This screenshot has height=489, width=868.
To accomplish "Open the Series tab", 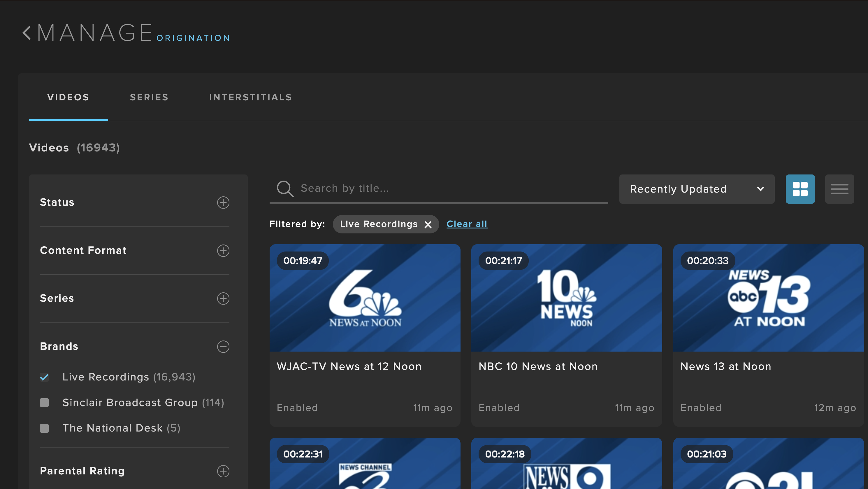I will pos(149,97).
